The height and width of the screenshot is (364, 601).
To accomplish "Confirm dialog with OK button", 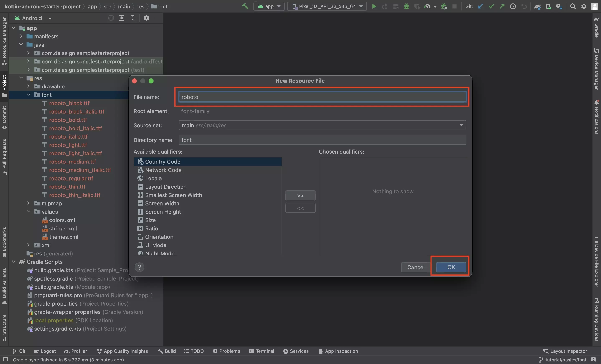I will coord(451,267).
